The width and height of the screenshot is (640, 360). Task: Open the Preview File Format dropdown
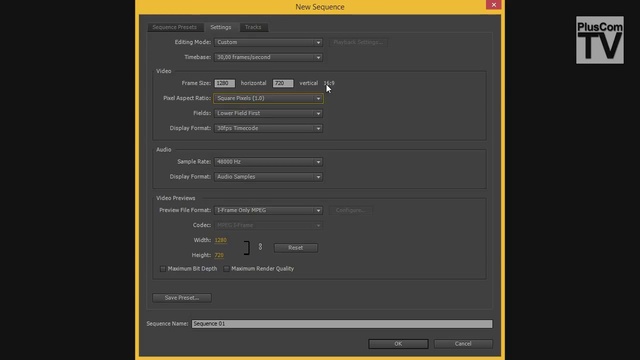(268, 211)
